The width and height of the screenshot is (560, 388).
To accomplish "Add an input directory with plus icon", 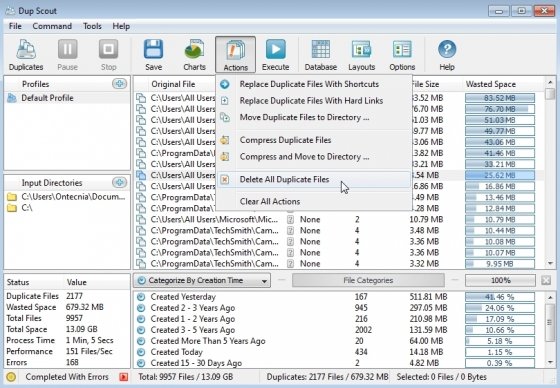I will [x=119, y=183].
